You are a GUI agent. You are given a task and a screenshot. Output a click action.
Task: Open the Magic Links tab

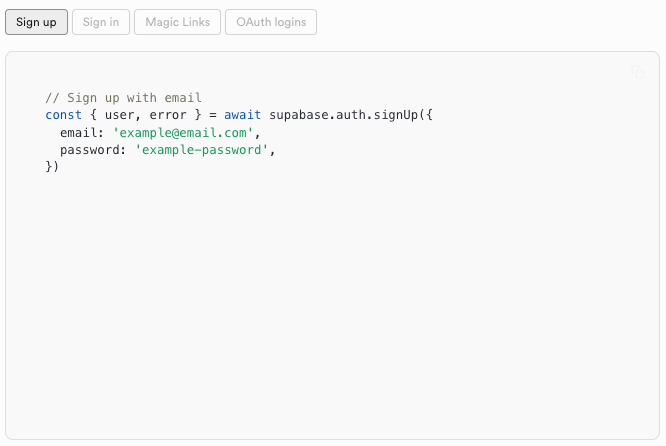177,22
